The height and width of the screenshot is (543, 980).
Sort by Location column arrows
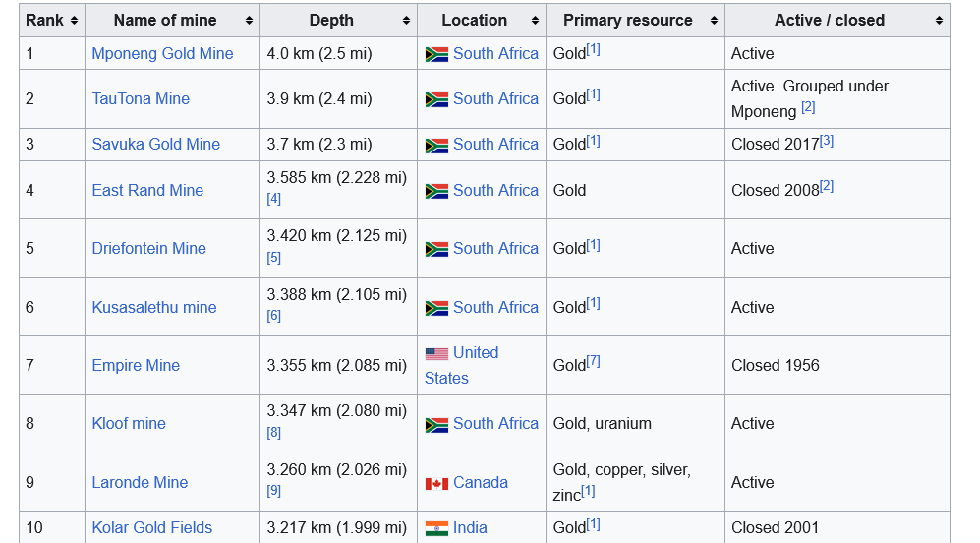[x=535, y=21]
